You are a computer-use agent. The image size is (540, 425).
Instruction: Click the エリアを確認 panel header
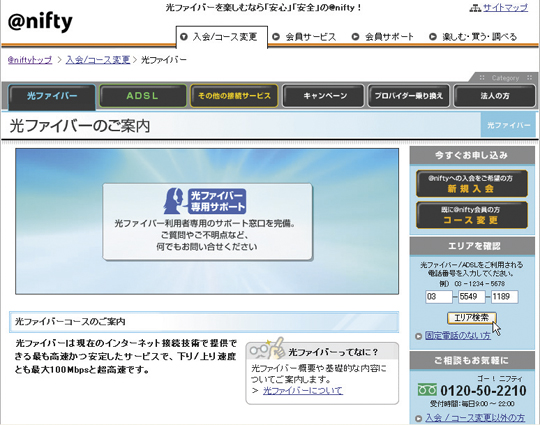coord(471,246)
